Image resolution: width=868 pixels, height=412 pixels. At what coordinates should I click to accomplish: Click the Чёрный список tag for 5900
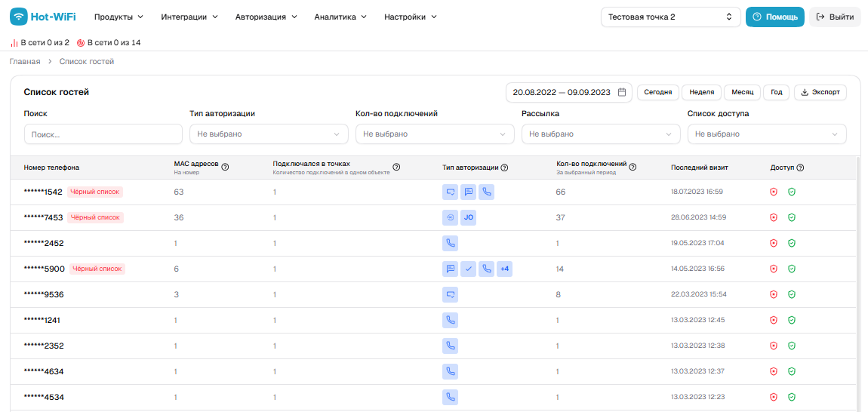point(97,269)
